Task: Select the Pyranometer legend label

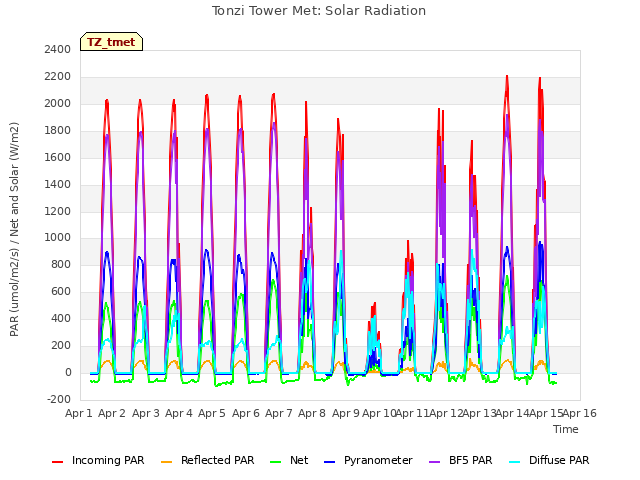Action: coord(378,460)
